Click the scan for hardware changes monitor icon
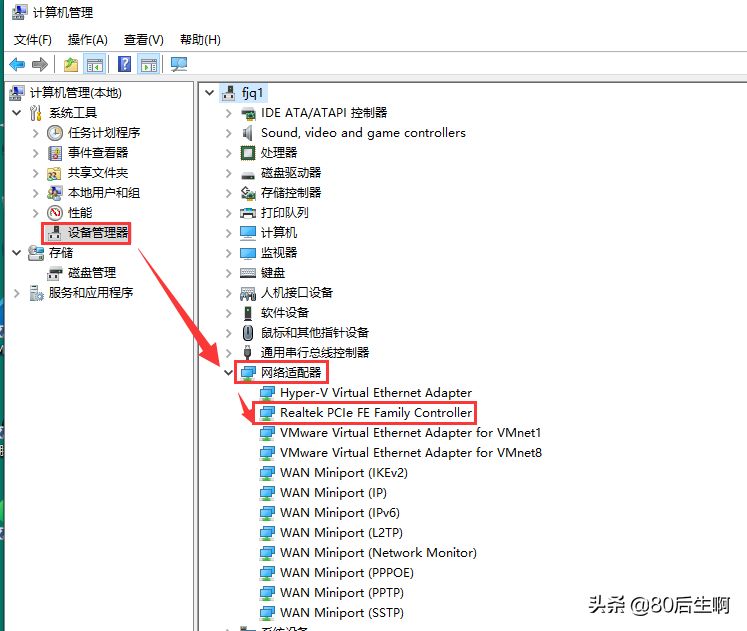The height and width of the screenshot is (631, 747). pyautogui.click(x=179, y=64)
